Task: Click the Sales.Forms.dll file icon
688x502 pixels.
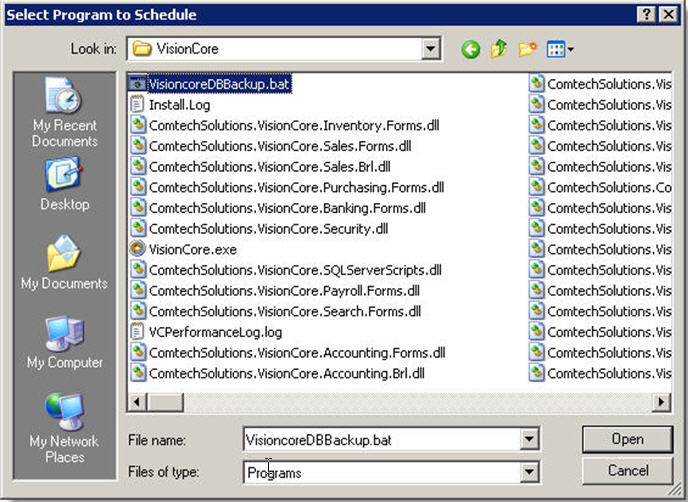Action: (x=138, y=146)
